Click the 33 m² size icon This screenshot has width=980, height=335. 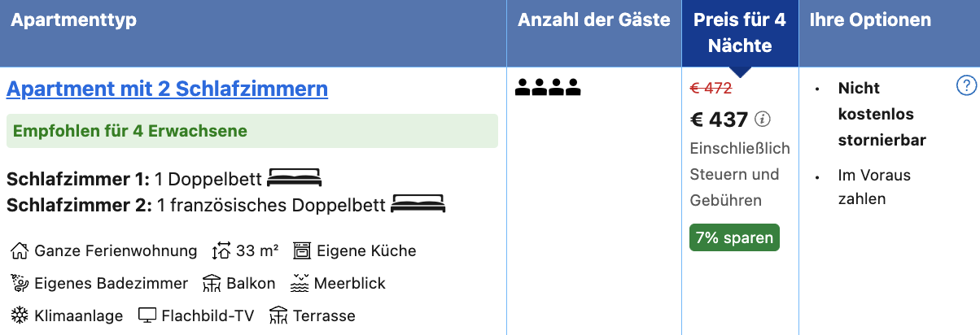coord(221,250)
